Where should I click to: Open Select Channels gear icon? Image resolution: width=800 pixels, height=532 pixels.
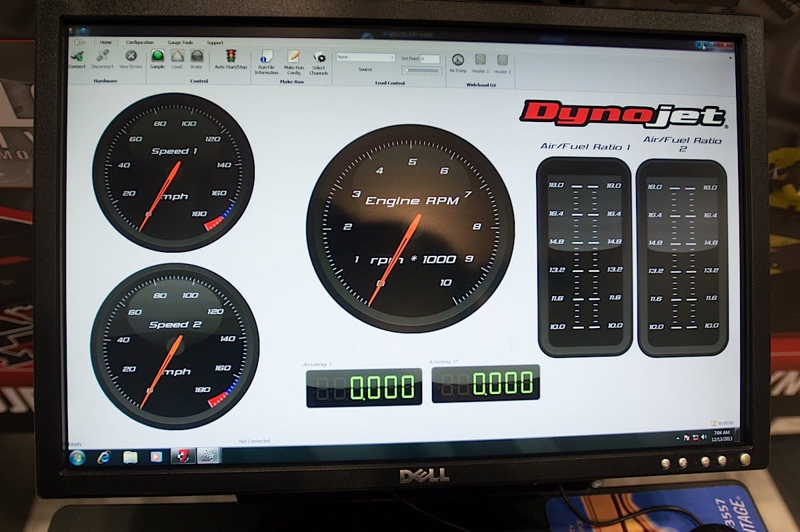(x=319, y=59)
